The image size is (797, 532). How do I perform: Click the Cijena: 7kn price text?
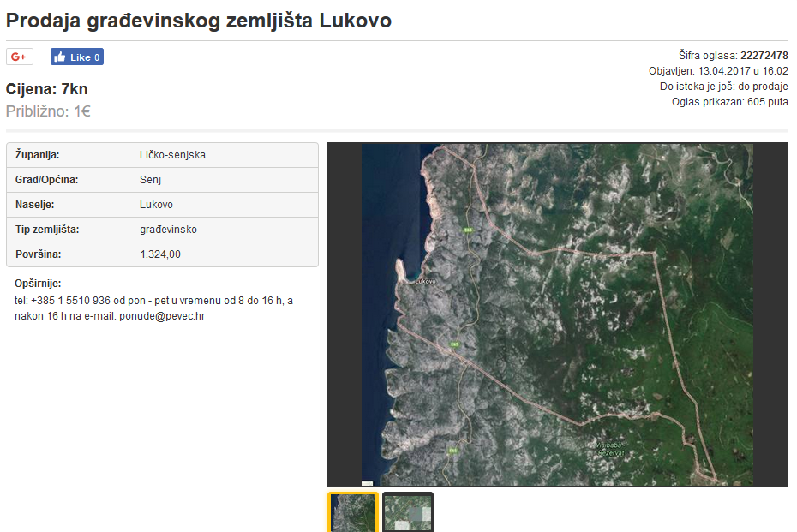click(x=46, y=89)
